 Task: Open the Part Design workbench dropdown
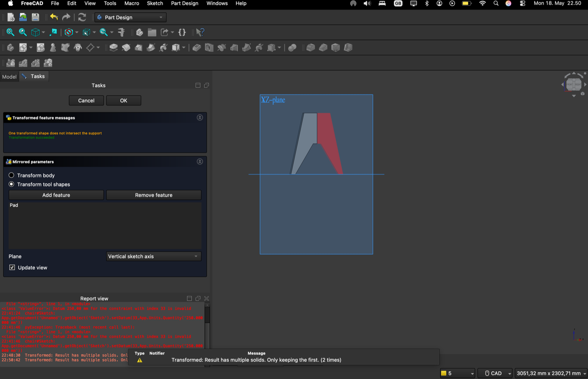coord(130,17)
